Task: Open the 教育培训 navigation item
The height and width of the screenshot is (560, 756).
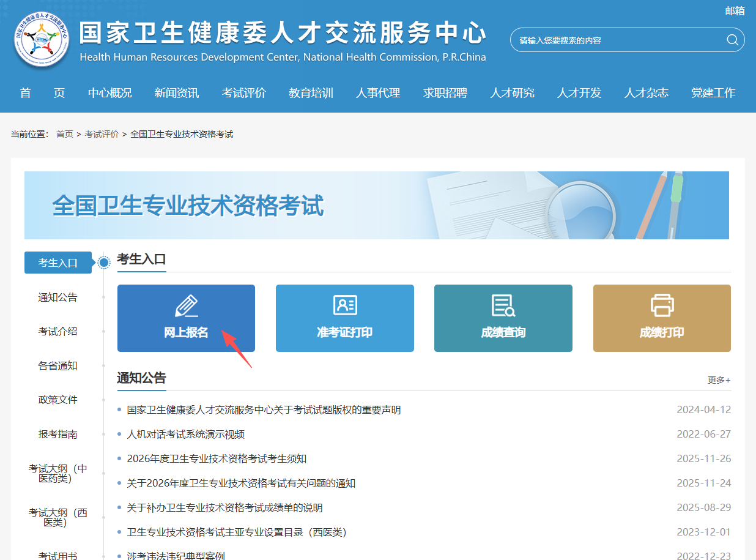Action: coord(311,93)
